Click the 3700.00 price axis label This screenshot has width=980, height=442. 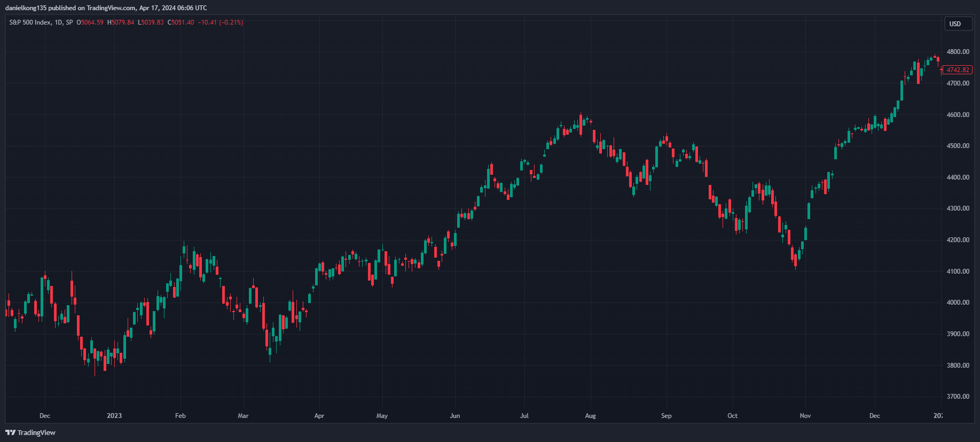pos(958,397)
